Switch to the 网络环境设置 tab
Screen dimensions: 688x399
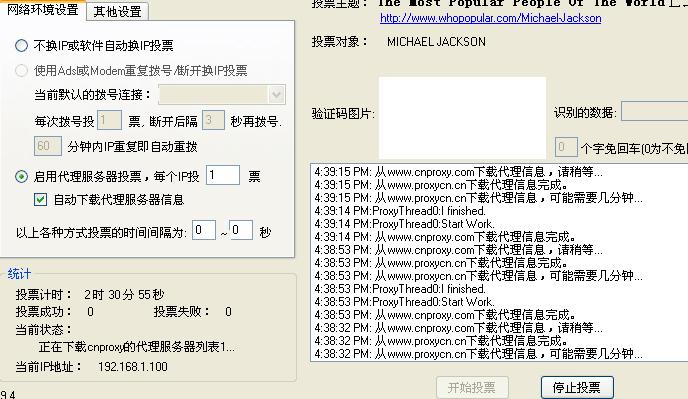click(43, 10)
